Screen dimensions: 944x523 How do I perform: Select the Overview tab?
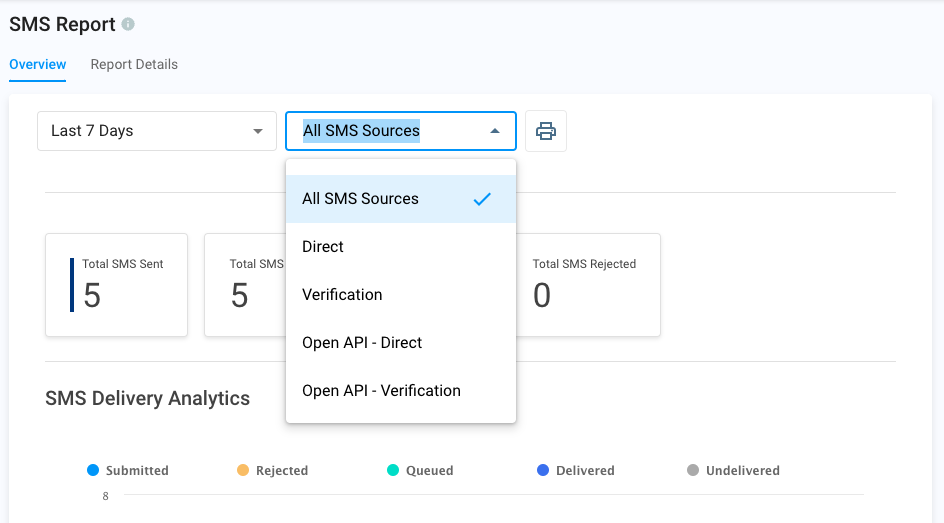pos(38,64)
